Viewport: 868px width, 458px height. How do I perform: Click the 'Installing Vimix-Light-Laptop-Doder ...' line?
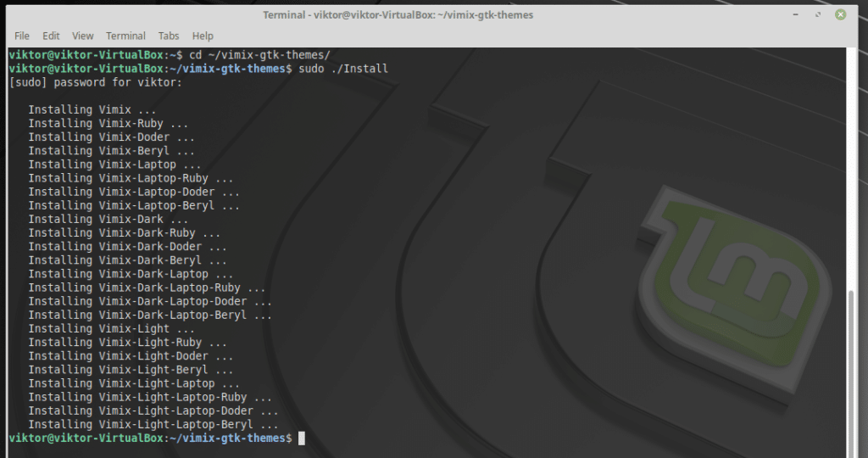coord(153,411)
